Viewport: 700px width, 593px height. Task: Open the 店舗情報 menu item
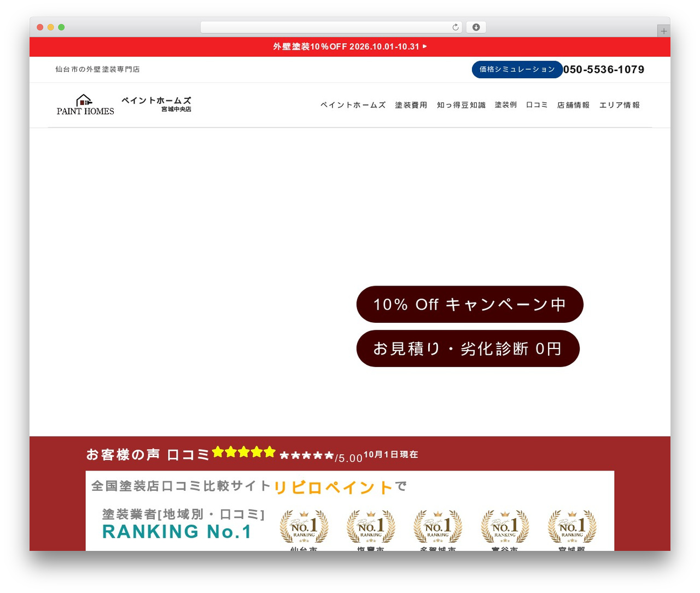[x=574, y=105]
